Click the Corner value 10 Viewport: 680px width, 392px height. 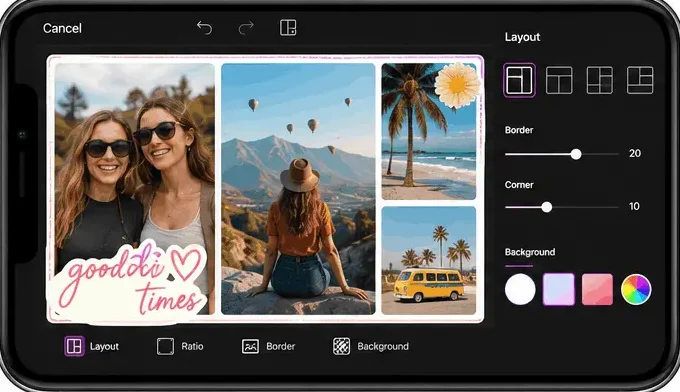634,206
